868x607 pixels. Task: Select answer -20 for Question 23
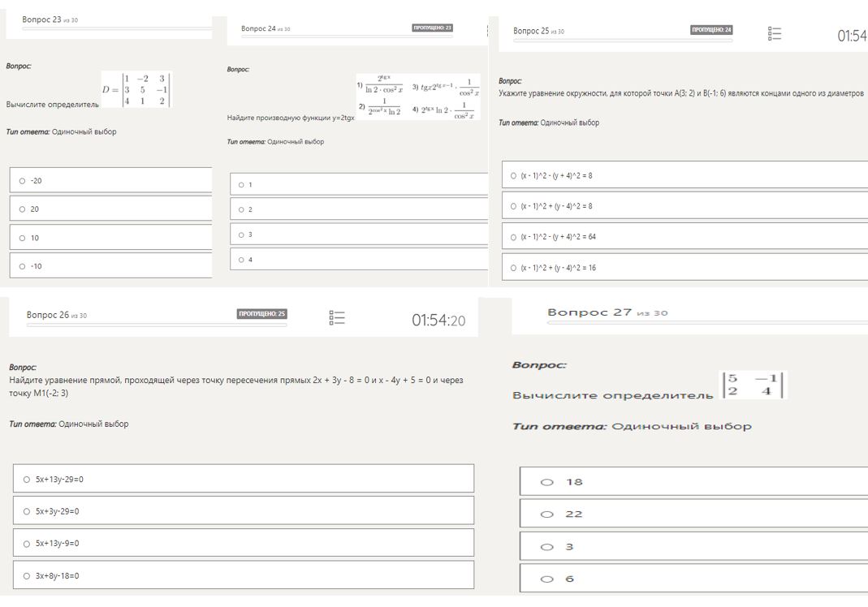tap(23, 180)
